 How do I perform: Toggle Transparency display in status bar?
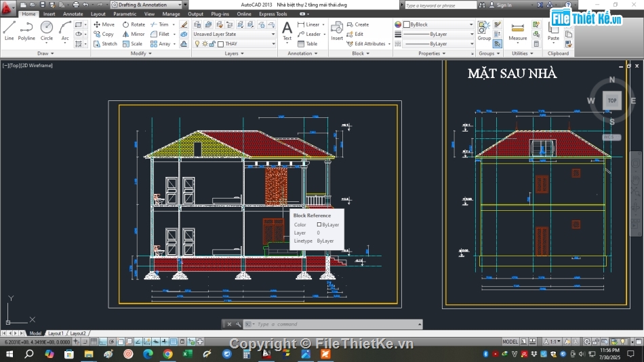pos(174,342)
